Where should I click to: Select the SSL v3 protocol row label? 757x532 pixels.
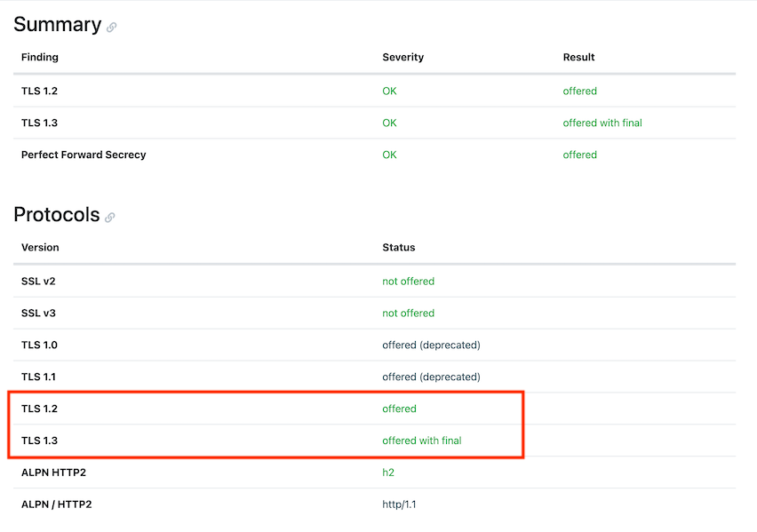click(x=38, y=313)
